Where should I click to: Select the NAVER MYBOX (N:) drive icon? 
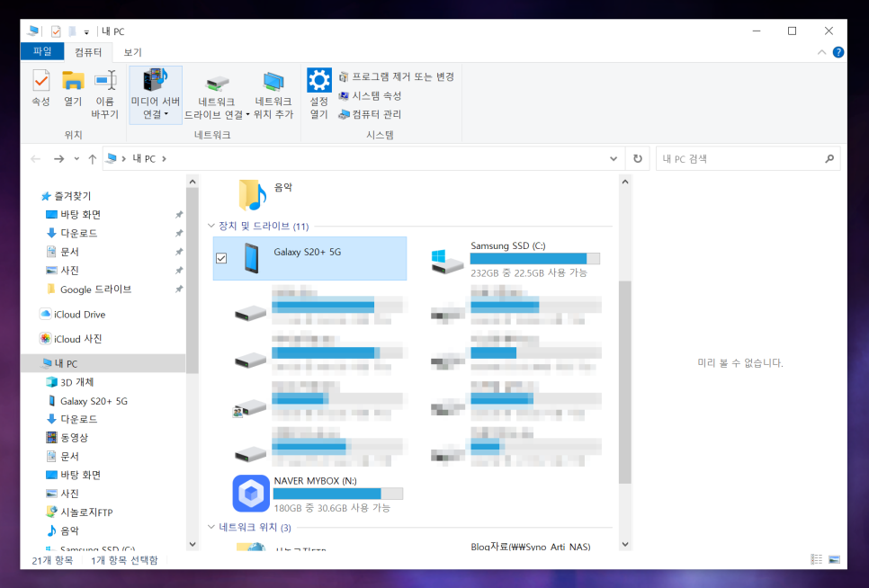[x=251, y=494]
